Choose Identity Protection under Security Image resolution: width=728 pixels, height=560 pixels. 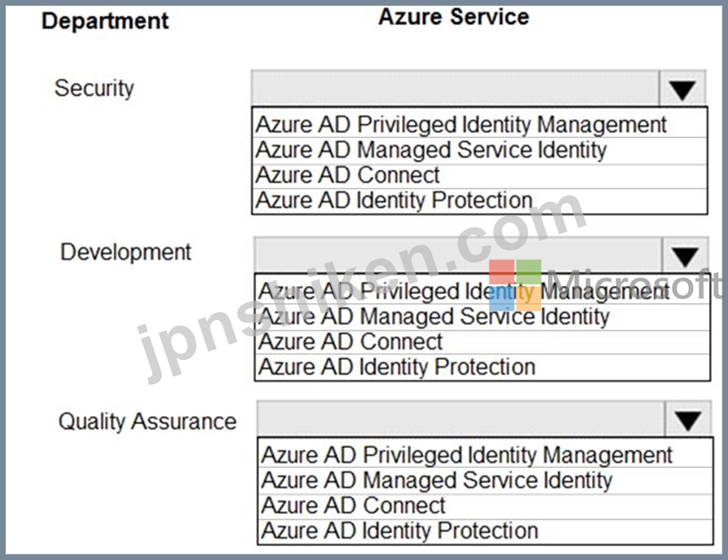point(479,201)
